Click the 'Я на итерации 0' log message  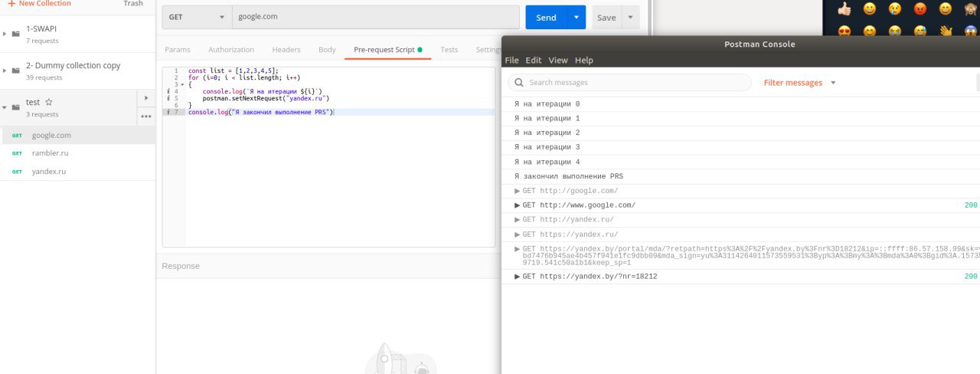pos(547,104)
